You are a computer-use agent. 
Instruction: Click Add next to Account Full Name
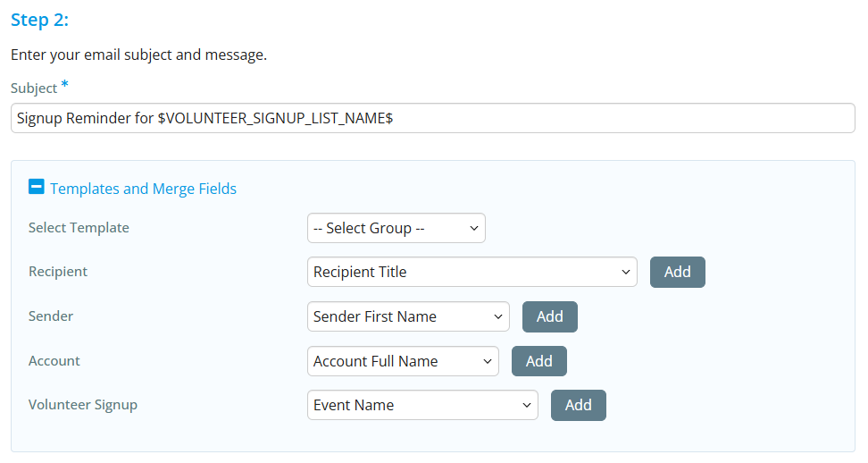tap(538, 361)
